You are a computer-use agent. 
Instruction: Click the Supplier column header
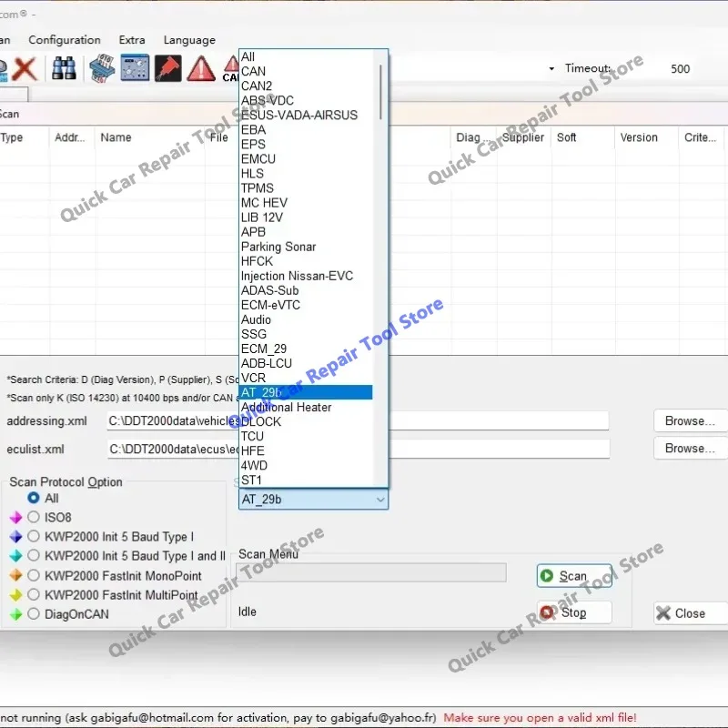tap(524, 137)
